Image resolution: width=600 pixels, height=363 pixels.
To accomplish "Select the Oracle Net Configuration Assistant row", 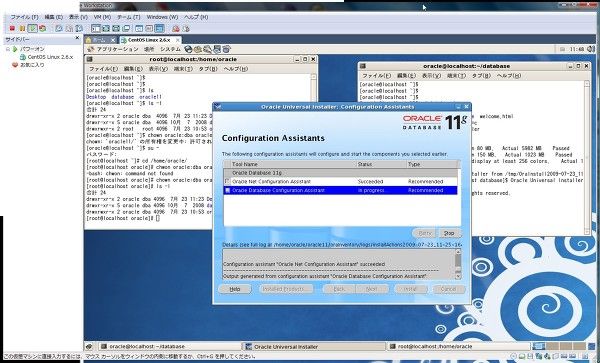I will (341, 181).
